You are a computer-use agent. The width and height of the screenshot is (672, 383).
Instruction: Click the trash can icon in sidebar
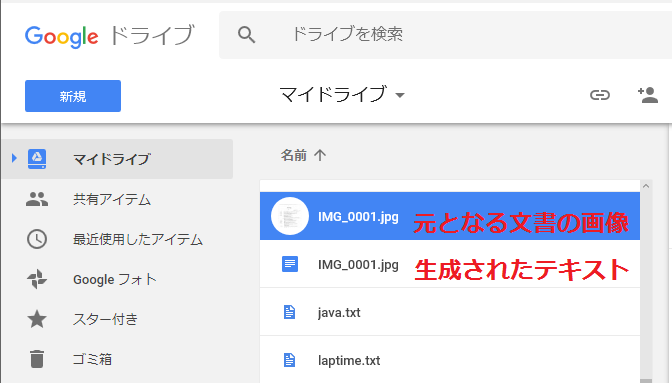(x=37, y=359)
